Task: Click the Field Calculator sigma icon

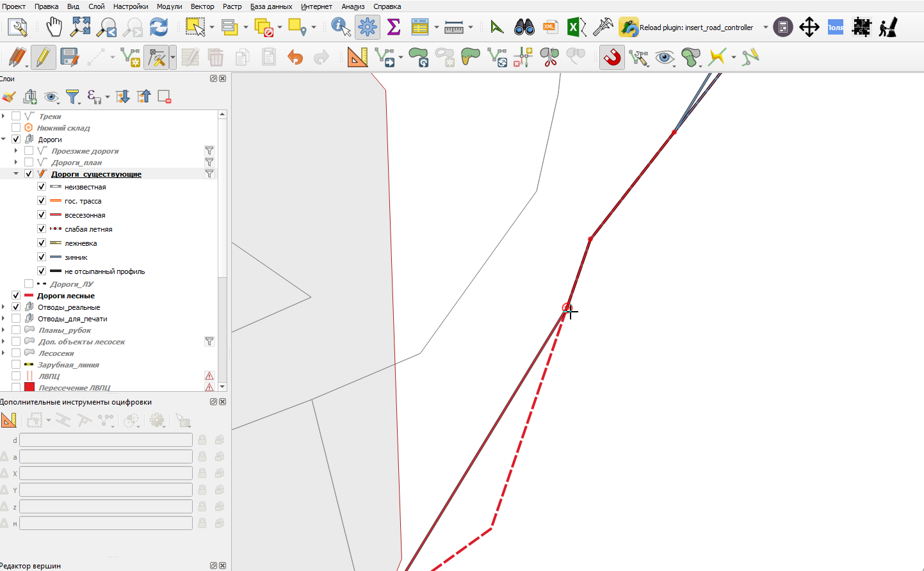Action: point(394,27)
